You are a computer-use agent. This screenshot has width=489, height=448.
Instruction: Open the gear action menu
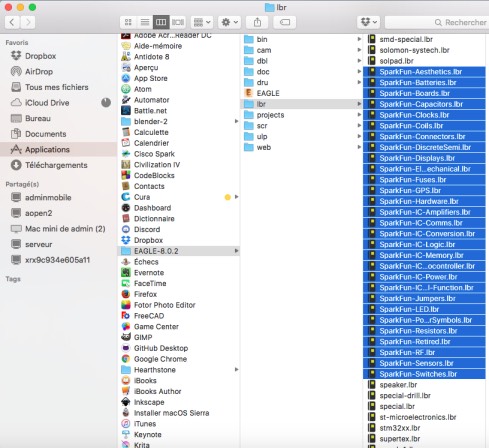tap(229, 22)
